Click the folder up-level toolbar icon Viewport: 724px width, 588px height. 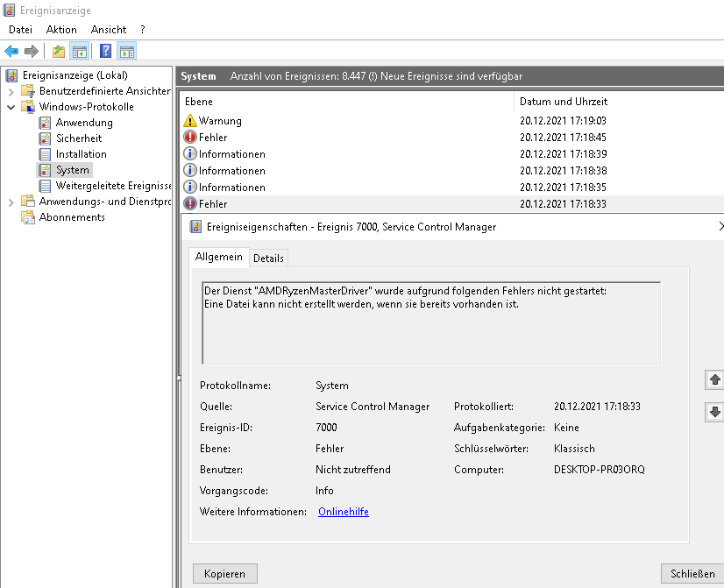(x=59, y=51)
